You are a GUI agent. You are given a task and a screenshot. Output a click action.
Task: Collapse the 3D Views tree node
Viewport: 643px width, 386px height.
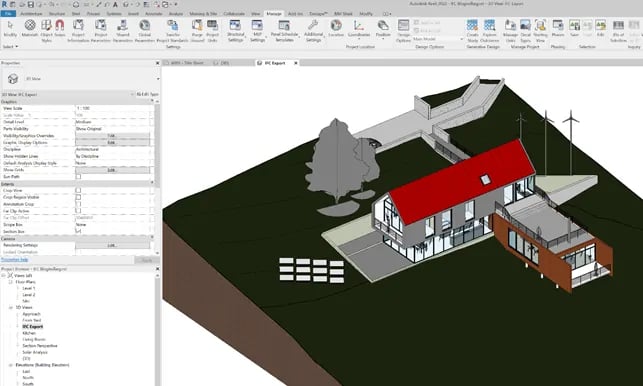click(x=11, y=307)
